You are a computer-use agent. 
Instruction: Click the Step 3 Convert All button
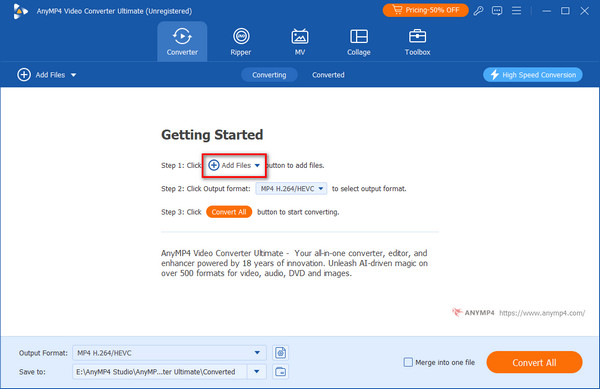coord(229,212)
